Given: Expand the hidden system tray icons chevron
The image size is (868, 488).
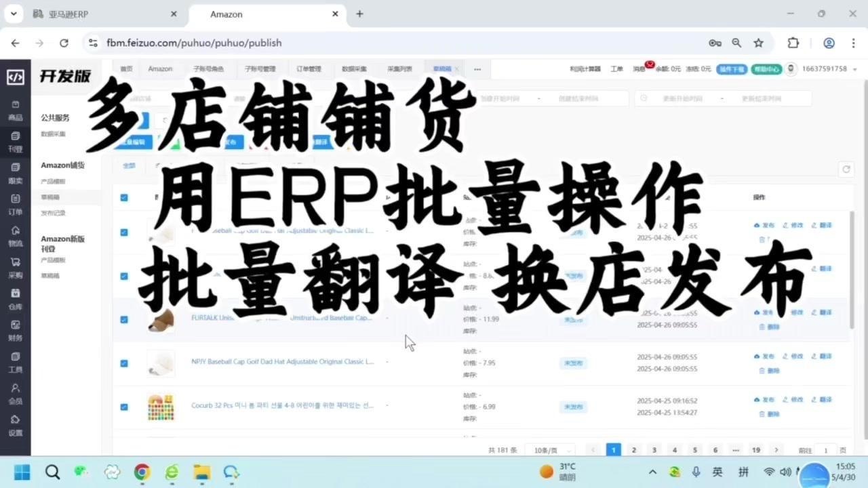Looking at the screenshot, I should click(x=652, y=472).
